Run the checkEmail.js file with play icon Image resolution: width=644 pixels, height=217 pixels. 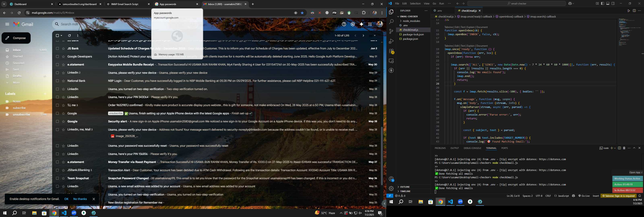629,11
